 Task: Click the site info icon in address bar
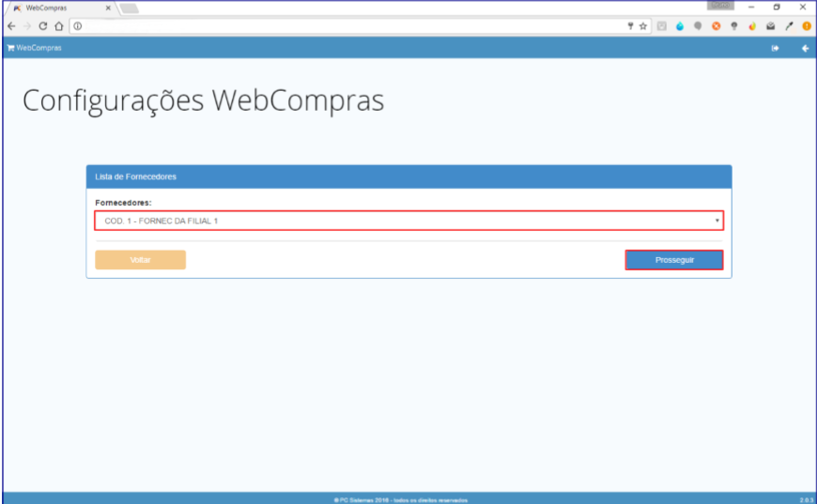point(78,26)
